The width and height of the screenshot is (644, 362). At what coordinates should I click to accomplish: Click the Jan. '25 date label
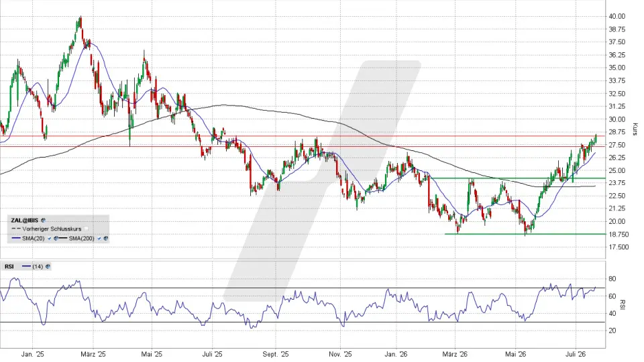pos(32,354)
